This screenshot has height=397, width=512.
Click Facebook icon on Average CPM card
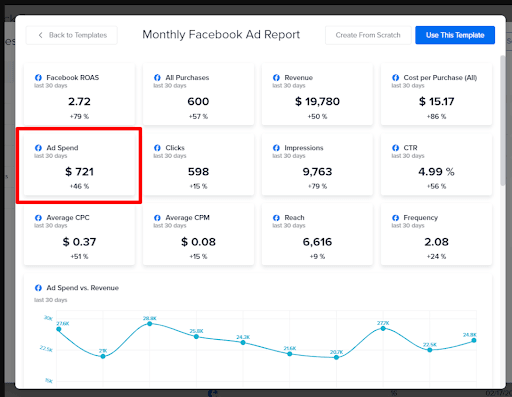pos(157,218)
